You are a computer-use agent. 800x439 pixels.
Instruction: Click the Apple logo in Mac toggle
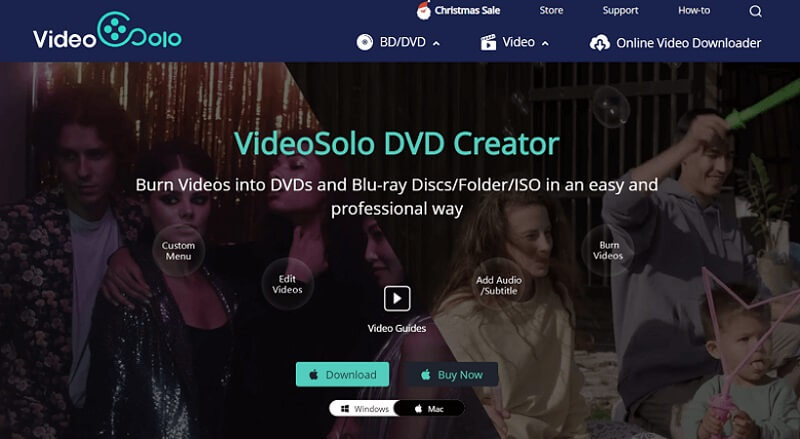click(418, 408)
